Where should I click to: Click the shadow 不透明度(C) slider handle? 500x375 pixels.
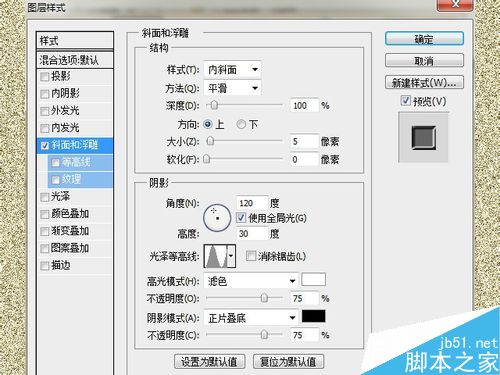[x=264, y=334]
